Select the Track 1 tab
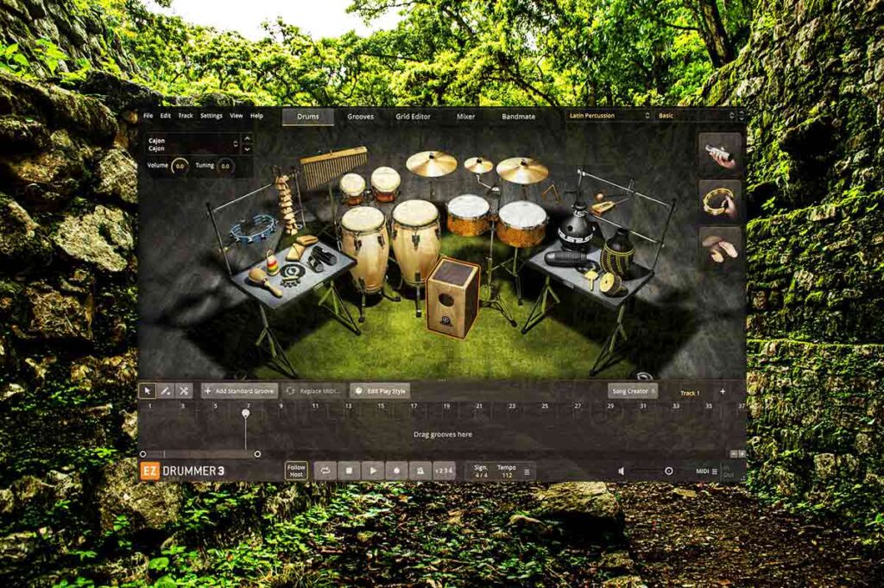This screenshot has width=884, height=588. click(x=690, y=393)
